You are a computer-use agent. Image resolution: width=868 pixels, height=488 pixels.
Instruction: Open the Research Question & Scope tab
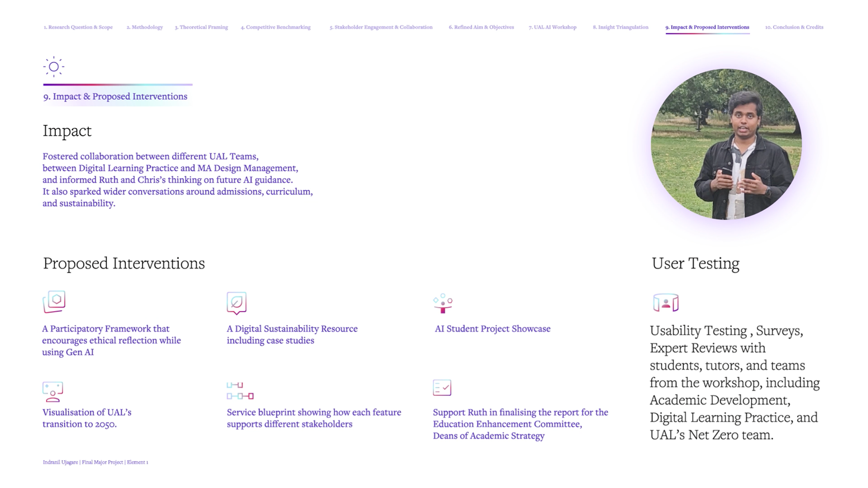click(78, 27)
